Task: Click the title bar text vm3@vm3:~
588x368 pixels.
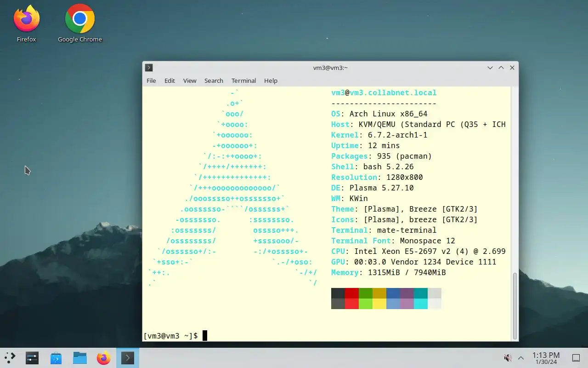Action: (x=330, y=68)
